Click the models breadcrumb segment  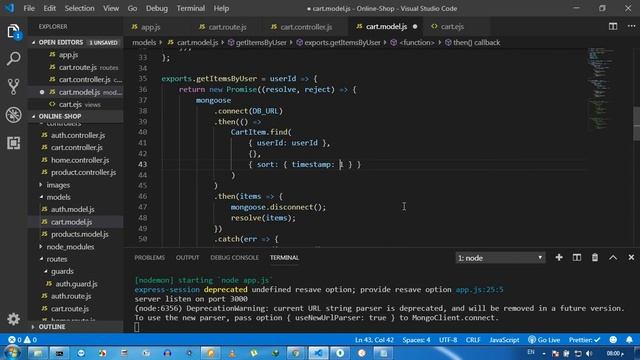[x=144, y=42]
